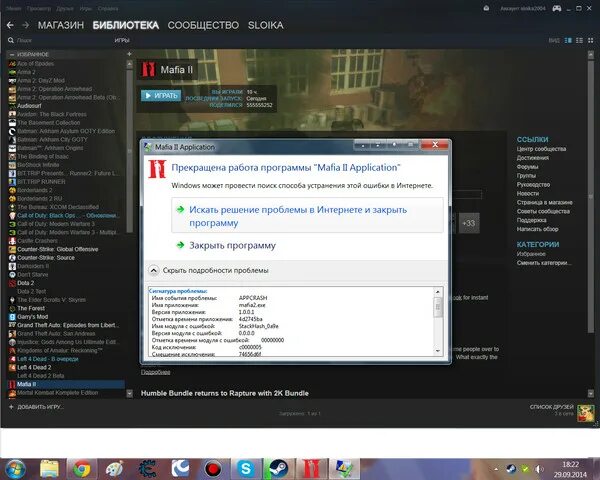Go forward with Steam's forward arrow
The height and width of the screenshot is (480, 600).
click(x=26, y=25)
